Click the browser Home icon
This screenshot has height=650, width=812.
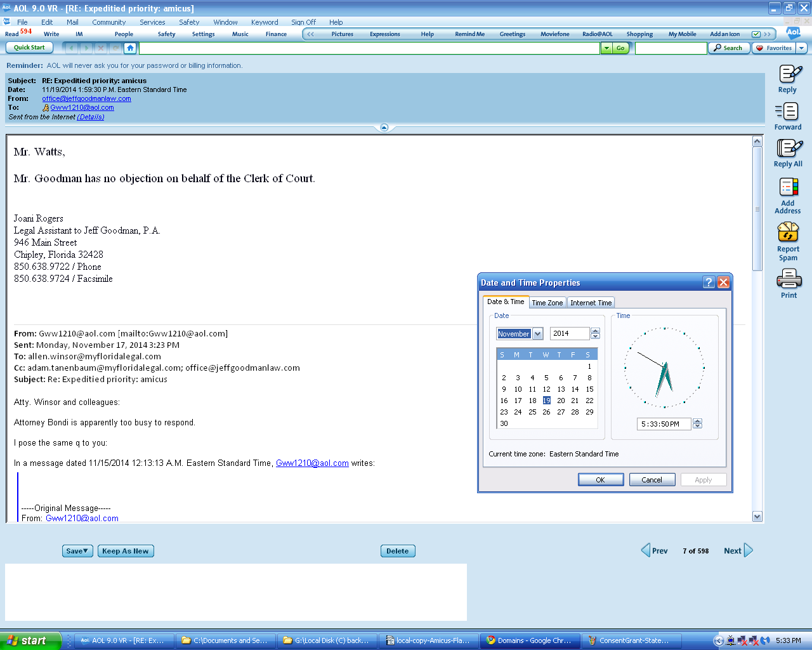(x=130, y=48)
